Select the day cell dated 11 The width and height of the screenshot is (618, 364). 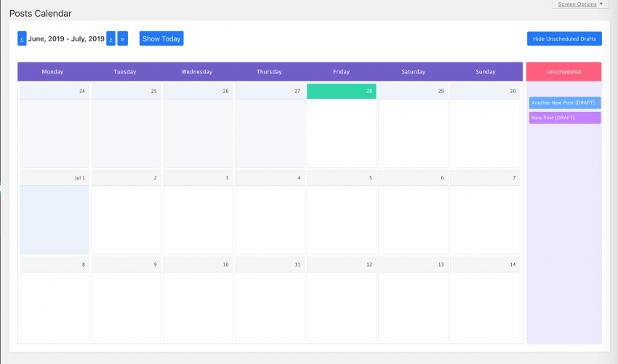(x=270, y=299)
